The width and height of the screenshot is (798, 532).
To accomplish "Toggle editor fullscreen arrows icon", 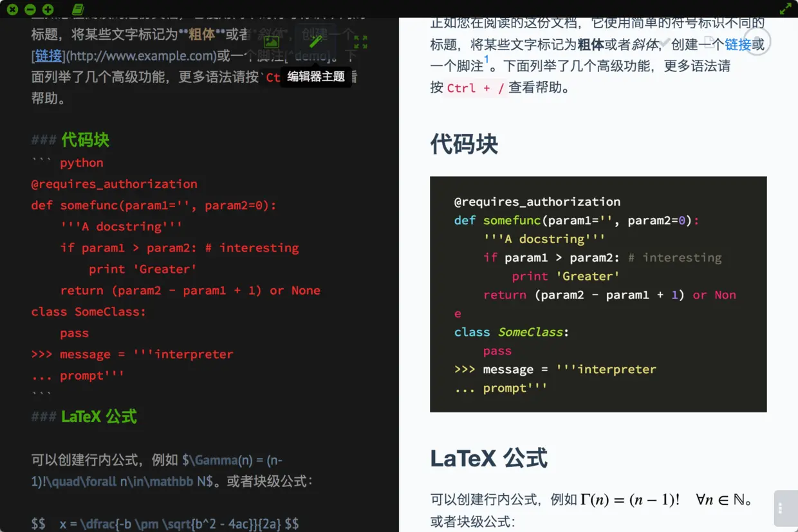I will tap(360, 42).
